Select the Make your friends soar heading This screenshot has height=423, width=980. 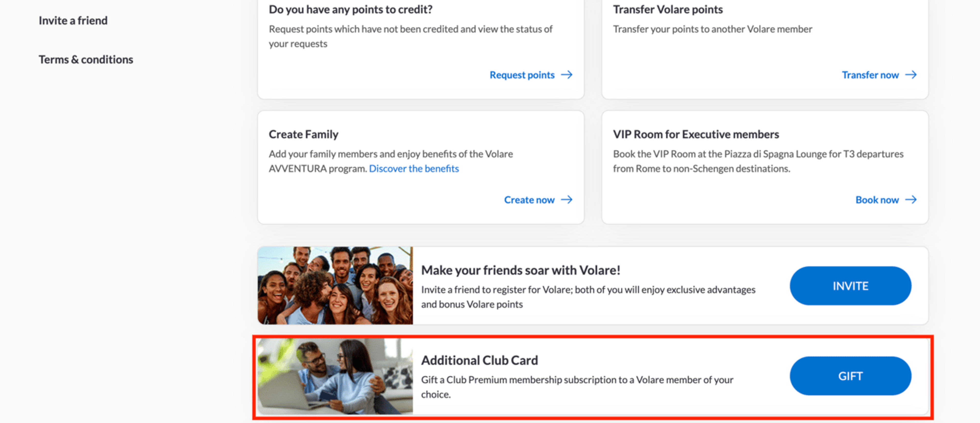(x=520, y=270)
